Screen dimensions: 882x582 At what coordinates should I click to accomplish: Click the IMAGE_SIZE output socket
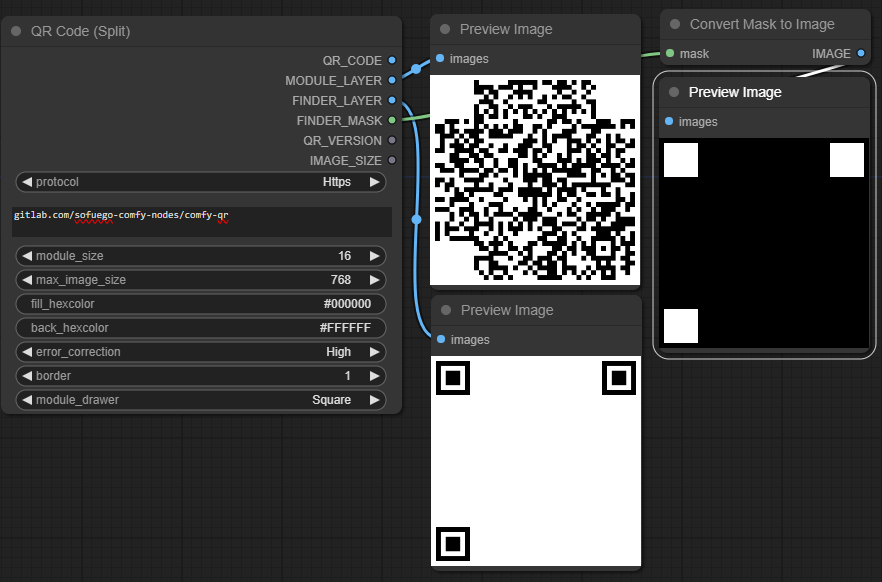coord(392,160)
